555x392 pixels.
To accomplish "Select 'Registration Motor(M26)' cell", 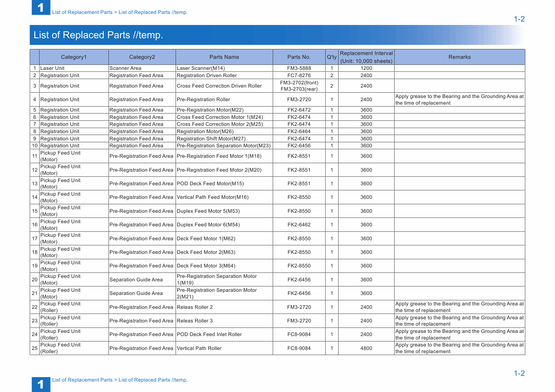I will click(224, 132).
